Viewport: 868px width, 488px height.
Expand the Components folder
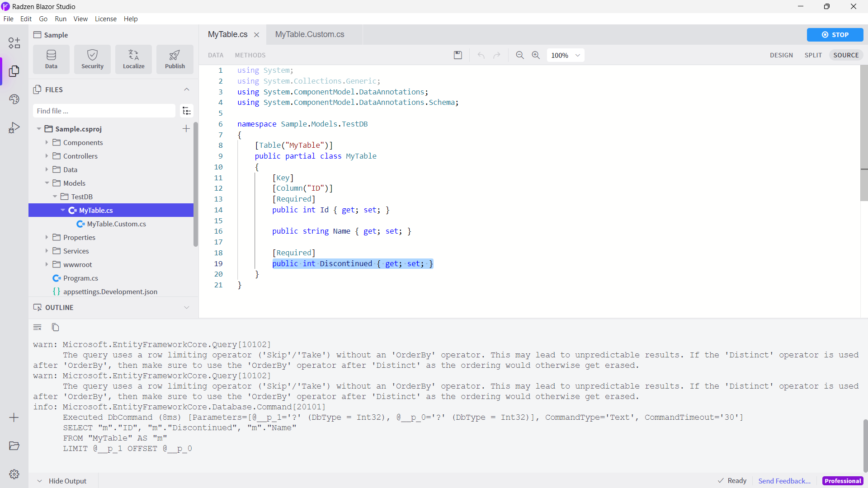point(47,142)
